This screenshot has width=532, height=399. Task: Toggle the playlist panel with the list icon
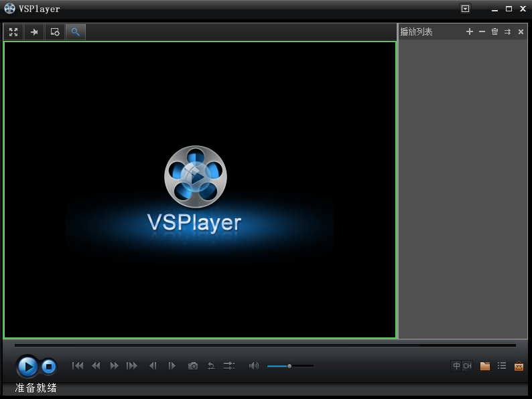click(502, 366)
